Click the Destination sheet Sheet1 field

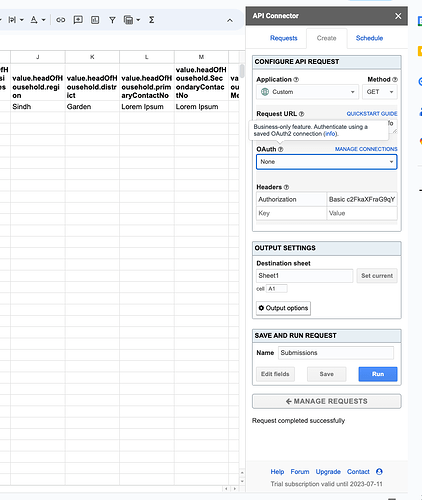click(305, 276)
